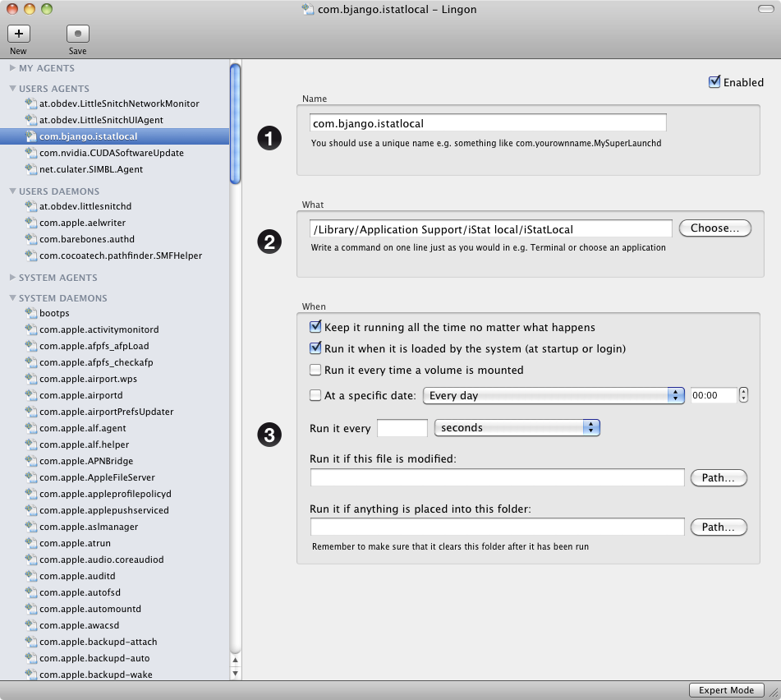The height and width of the screenshot is (700, 781).
Task: Expand the SYSTEM AGENTS section
Action: 12,277
